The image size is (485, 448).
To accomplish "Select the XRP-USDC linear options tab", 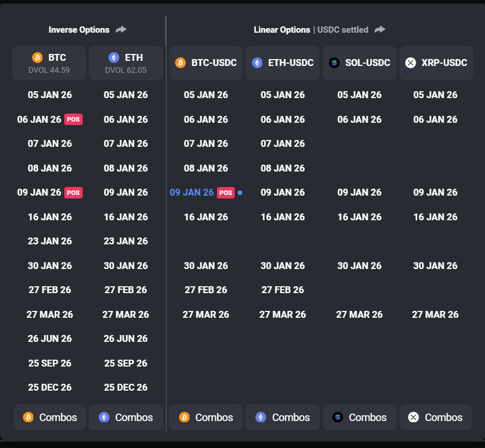I will coord(436,63).
